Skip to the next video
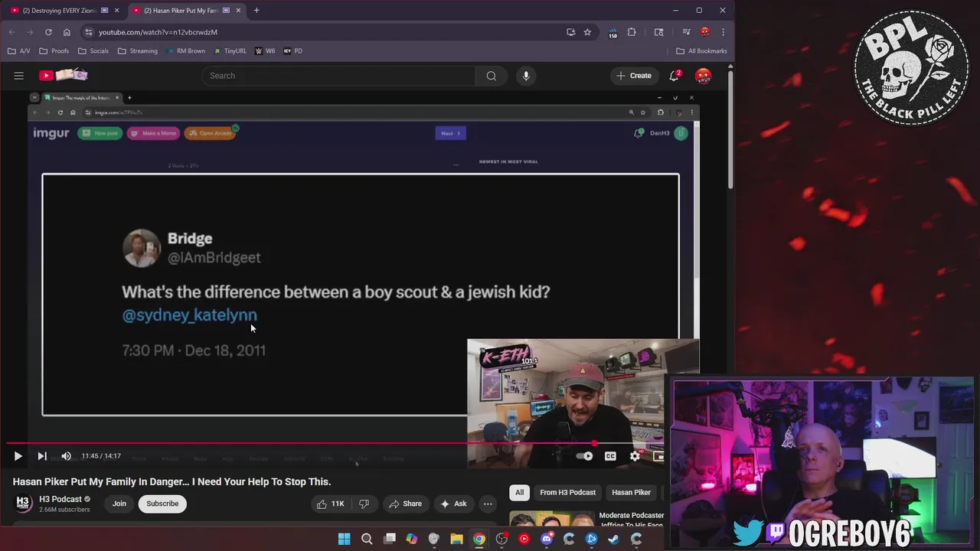The image size is (980, 551). click(x=42, y=456)
